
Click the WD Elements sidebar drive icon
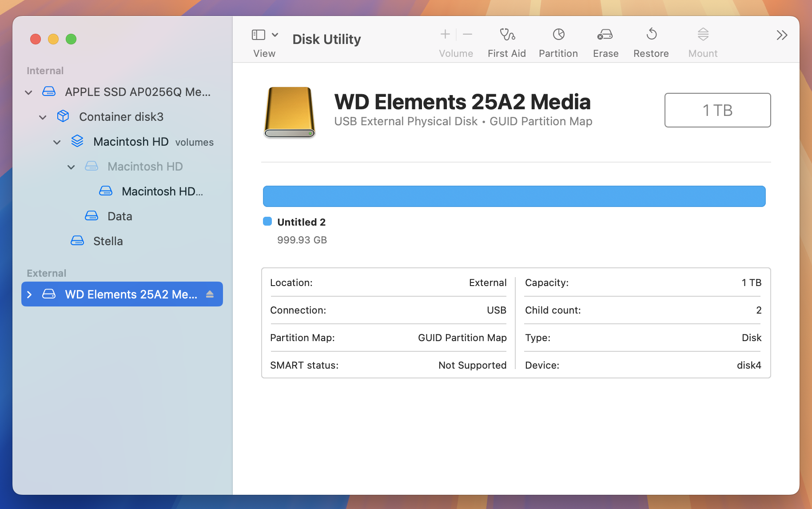click(49, 294)
